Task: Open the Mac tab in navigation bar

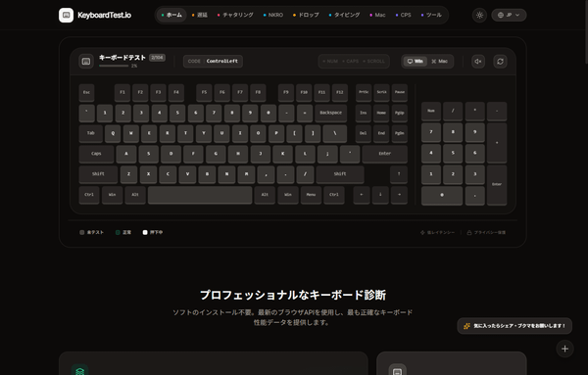Action: 377,15
